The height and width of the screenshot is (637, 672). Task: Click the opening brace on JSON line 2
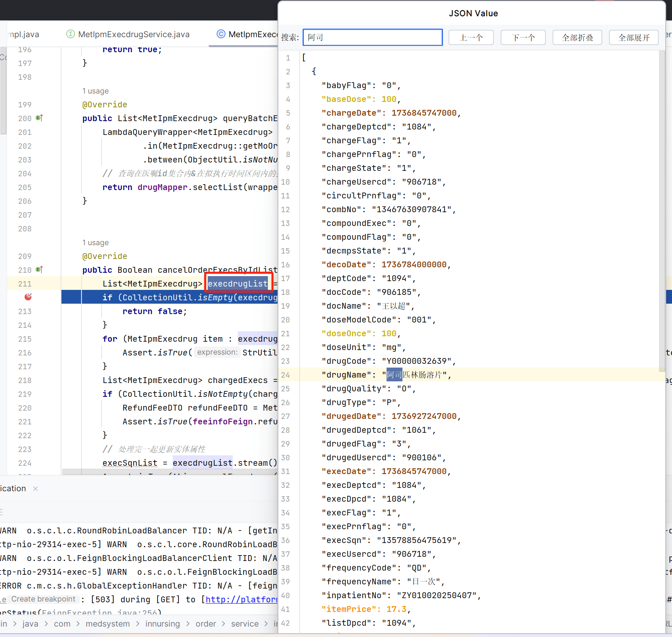(x=314, y=71)
